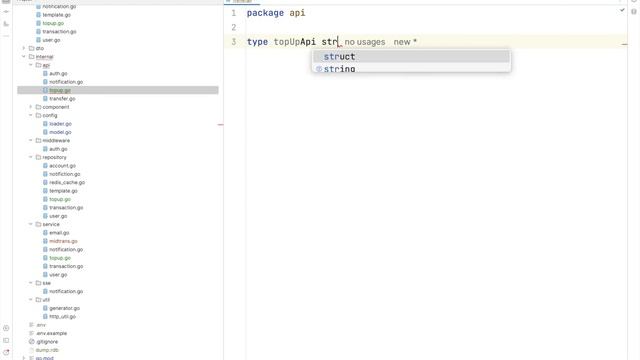Click the Go file icon beside account.go
This screenshot has height=360, width=640.
tap(45, 166)
